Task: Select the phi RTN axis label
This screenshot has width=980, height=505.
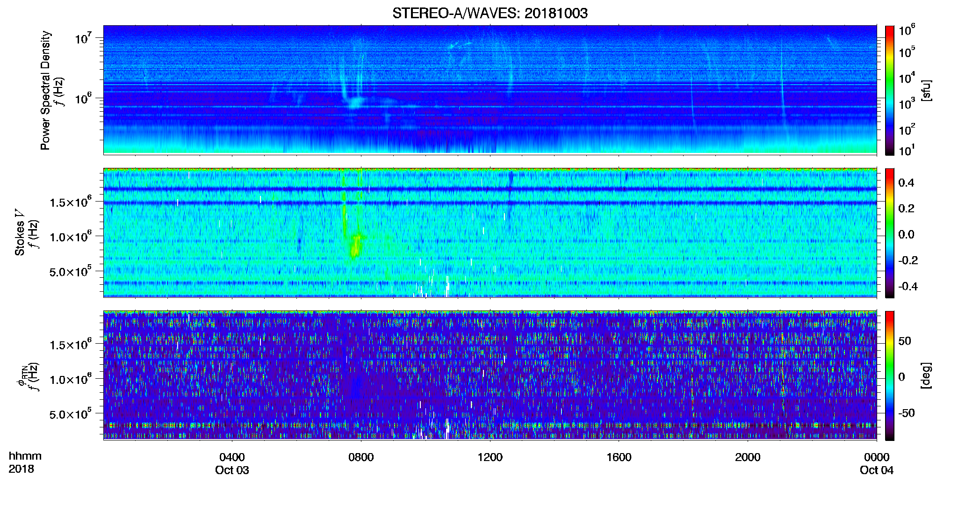Action: click(21, 376)
